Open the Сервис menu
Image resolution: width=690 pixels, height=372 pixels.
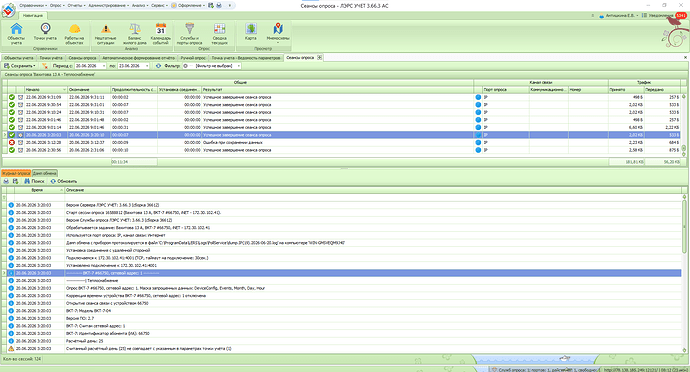pyautogui.click(x=159, y=6)
